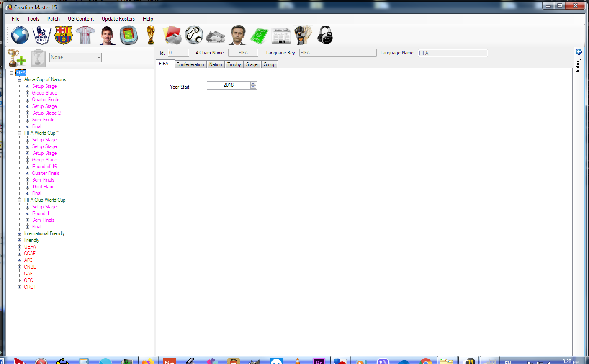Viewport: 589px width, 364px height.
Task: Expand the International Friendly node
Action: pyautogui.click(x=19, y=233)
